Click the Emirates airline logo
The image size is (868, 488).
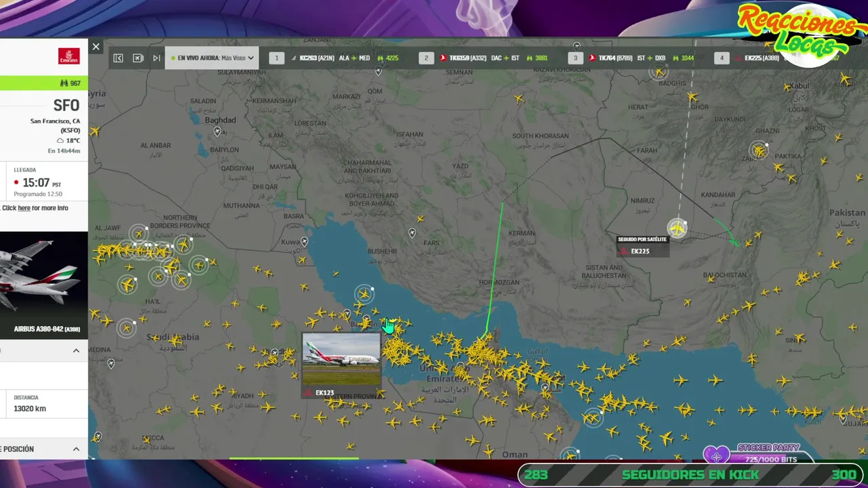point(68,56)
